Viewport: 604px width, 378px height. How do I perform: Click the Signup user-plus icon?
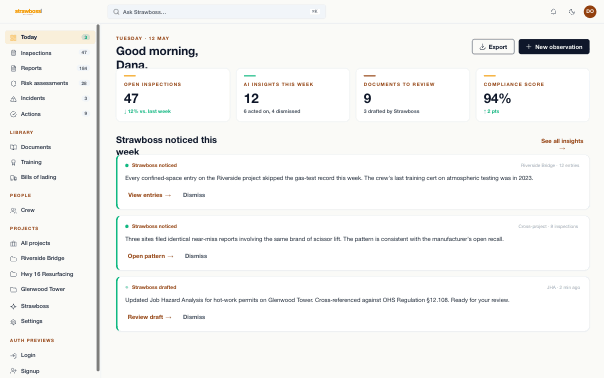coord(13,371)
